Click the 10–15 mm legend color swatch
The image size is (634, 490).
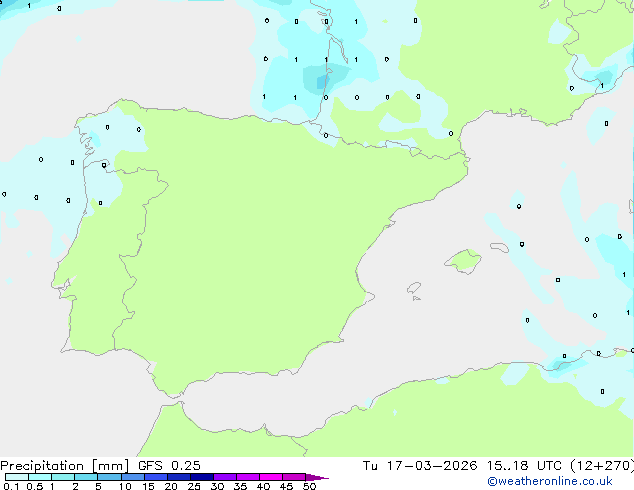pyautogui.click(x=133, y=477)
